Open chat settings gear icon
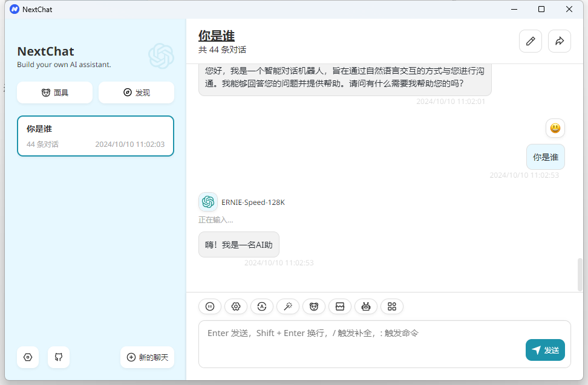The image size is (588, 385). pyautogui.click(x=236, y=306)
